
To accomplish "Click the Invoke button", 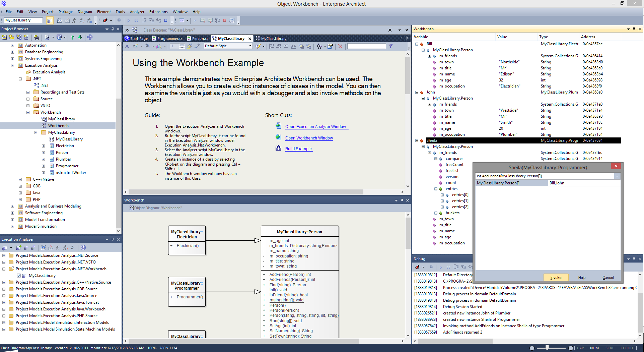I will pyautogui.click(x=556, y=278).
